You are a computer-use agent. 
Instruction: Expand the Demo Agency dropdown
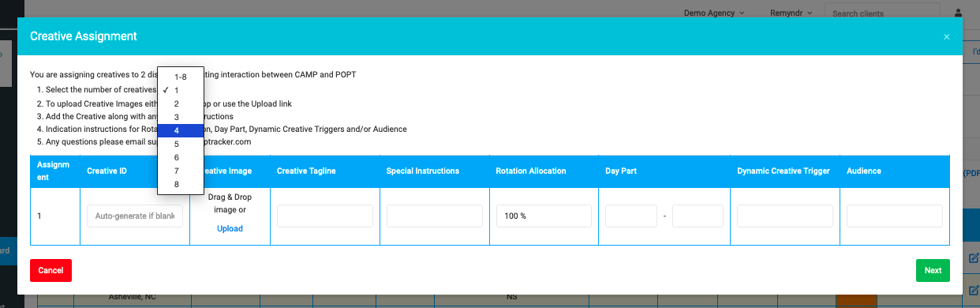[x=714, y=13]
